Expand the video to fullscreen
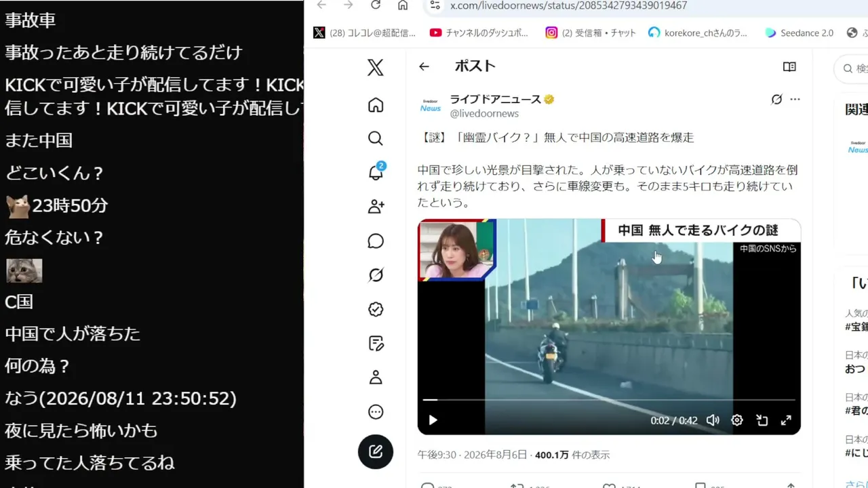868x488 pixels. 786,420
